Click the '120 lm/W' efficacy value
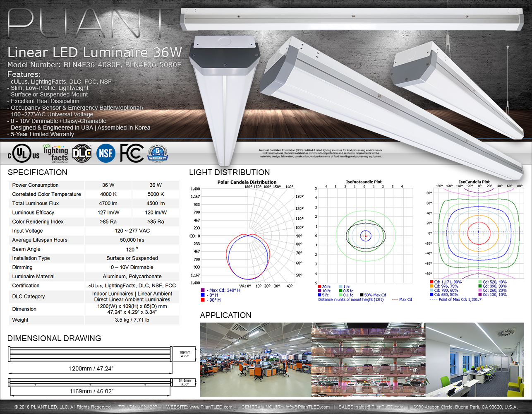 pos(156,212)
